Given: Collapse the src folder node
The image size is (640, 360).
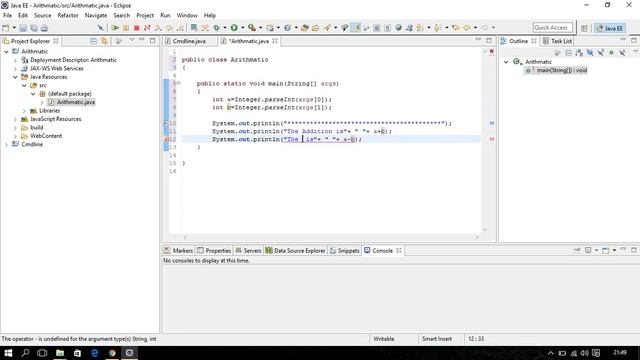Looking at the screenshot, I should tap(24, 86).
